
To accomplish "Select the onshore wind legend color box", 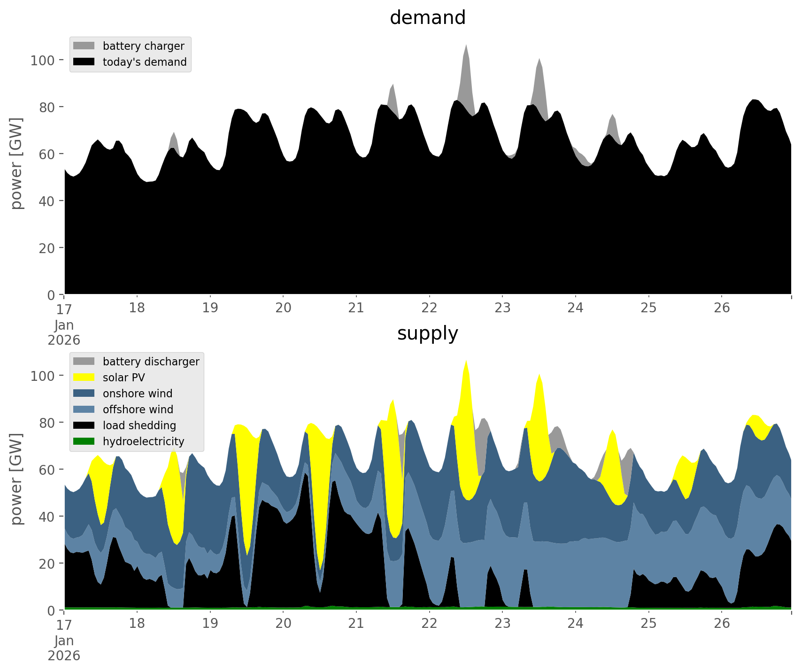I will pos(84,394).
